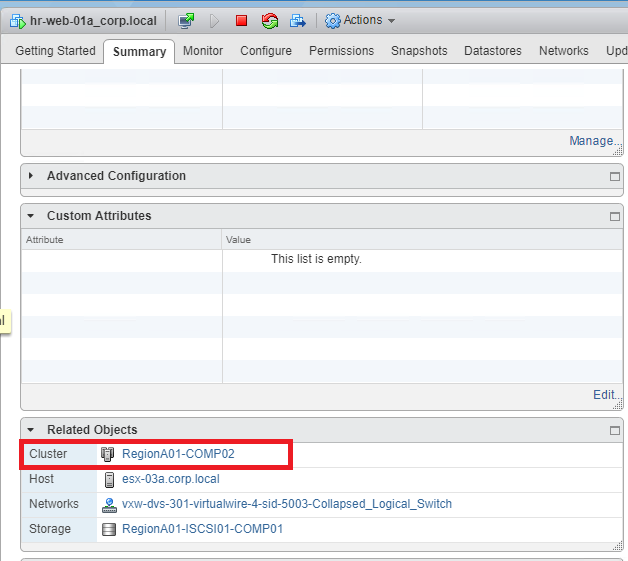Open the Collapsed_Logical_Switch network link
This screenshot has height=561, width=628.
[x=286, y=504]
